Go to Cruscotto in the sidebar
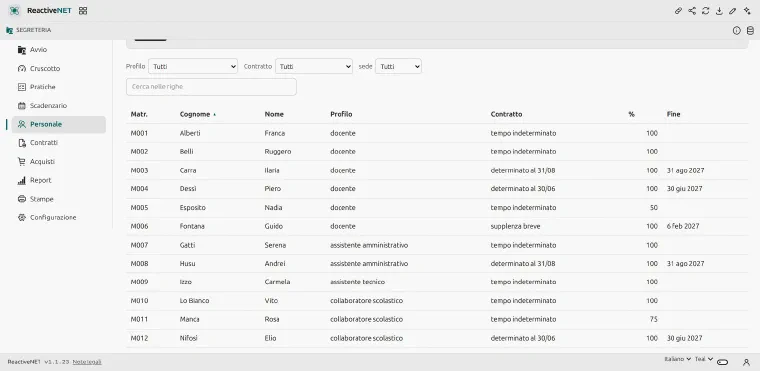 click(x=59, y=68)
